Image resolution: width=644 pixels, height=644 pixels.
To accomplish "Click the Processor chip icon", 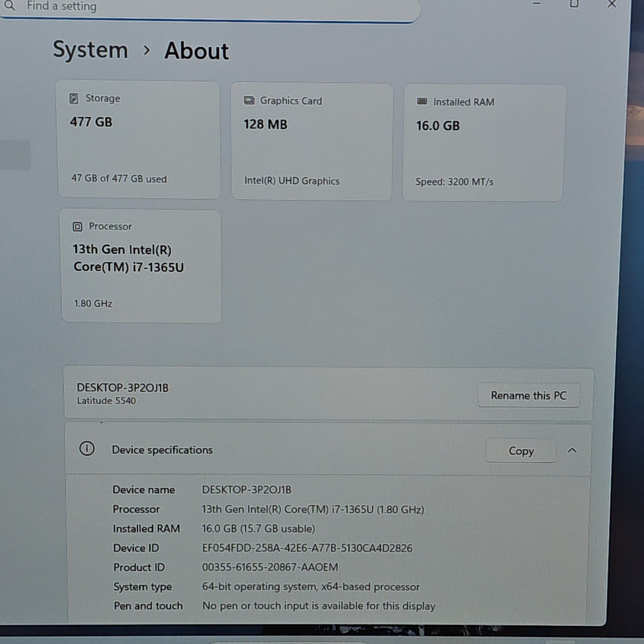I will [77, 226].
